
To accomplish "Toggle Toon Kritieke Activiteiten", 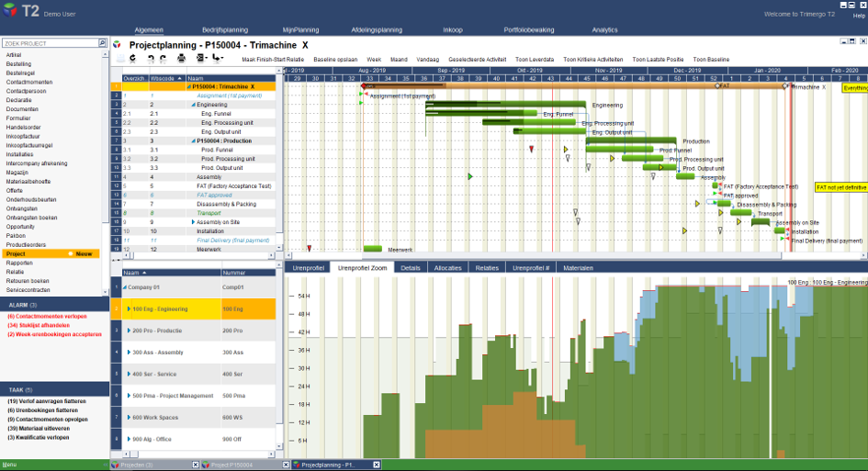I will [592, 60].
